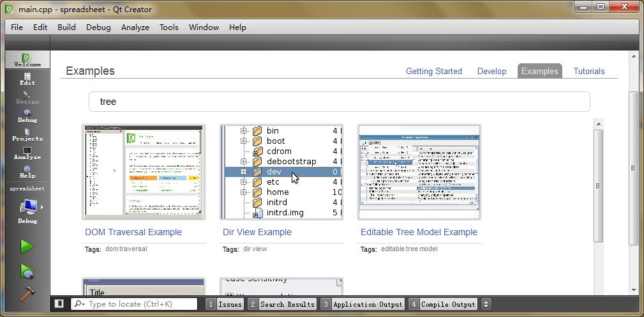The width and height of the screenshot is (644, 317).
Task: Open the Analyze menu
Action: point(135,27)
